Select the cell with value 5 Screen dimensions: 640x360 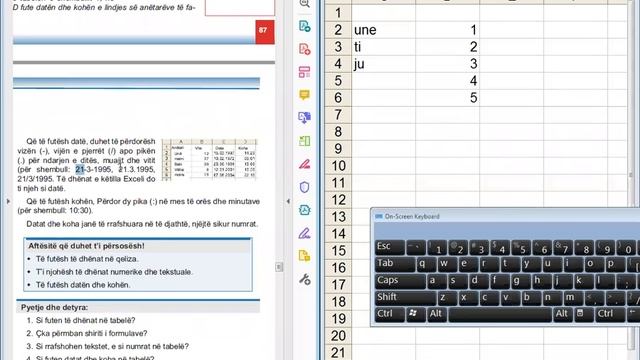[x=447, y=98]
